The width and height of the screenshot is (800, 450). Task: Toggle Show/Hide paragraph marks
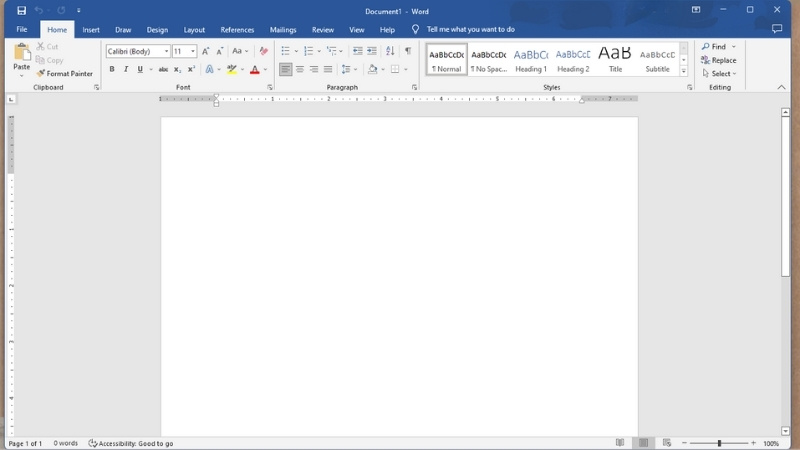(408, 51)
